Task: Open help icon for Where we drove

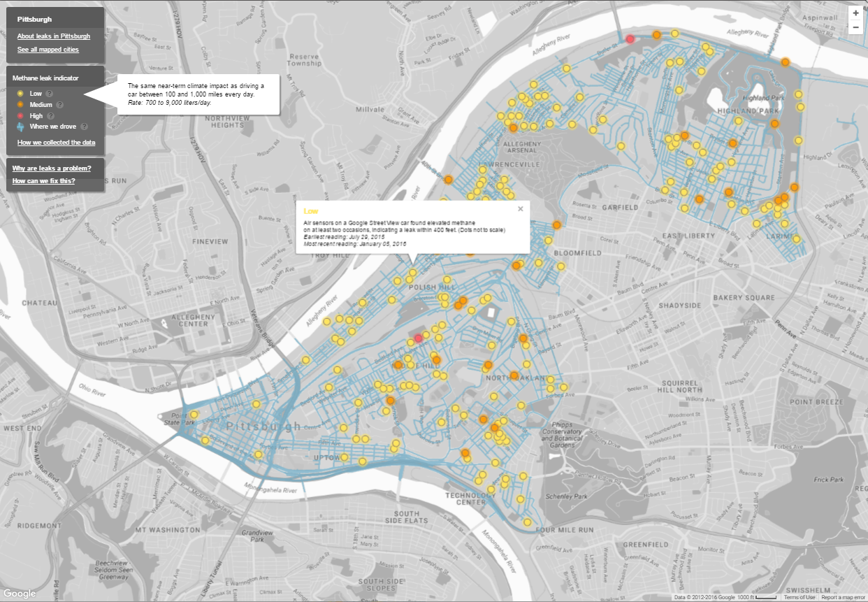Action: click(84, 127)
